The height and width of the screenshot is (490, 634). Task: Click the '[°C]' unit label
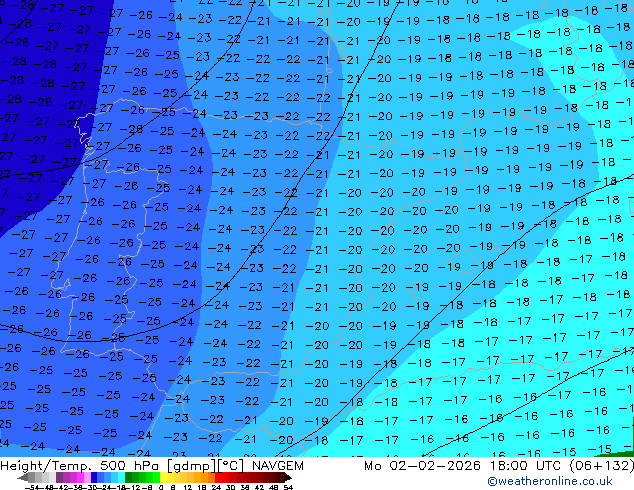pyautogui.click(x=230, y=466)
